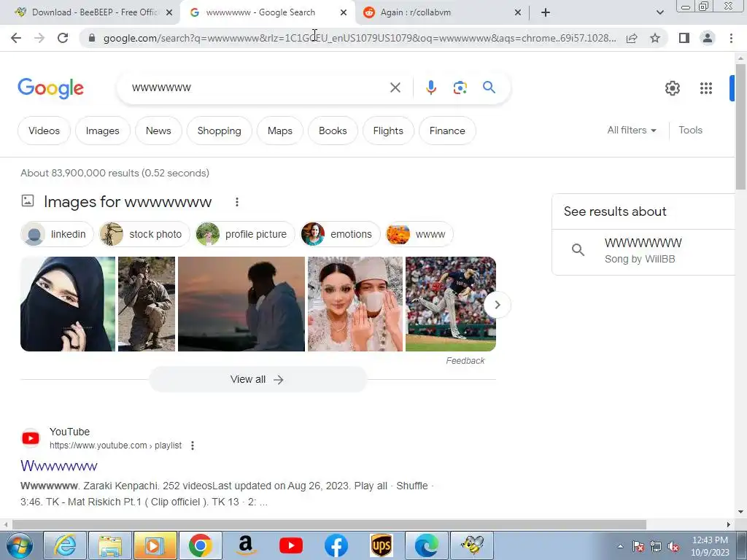The image size is (747, 560).
Task: Click the share page icon in address bar
Action: [x=632, y=38]
